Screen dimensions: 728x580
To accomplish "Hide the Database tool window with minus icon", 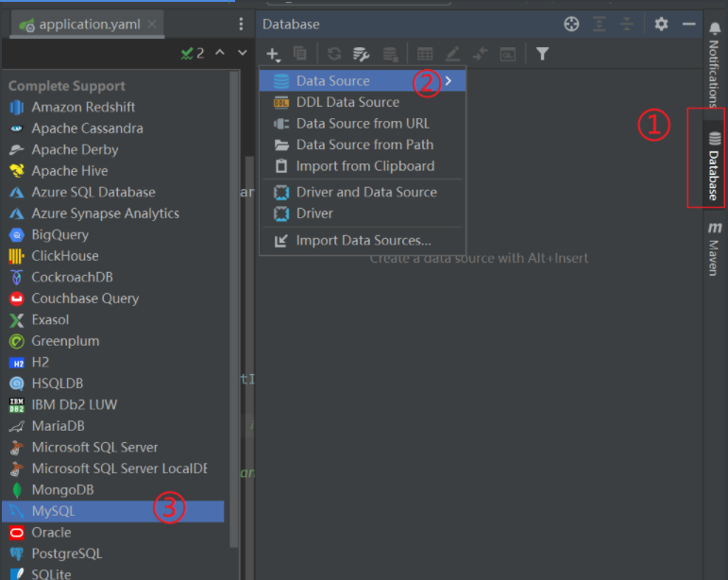I will 689,24.
